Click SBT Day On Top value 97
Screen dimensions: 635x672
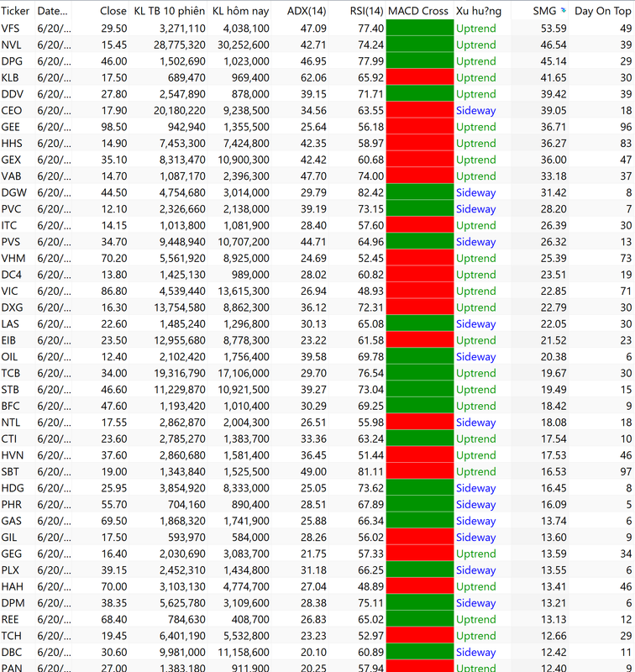[x=626, y=472]
